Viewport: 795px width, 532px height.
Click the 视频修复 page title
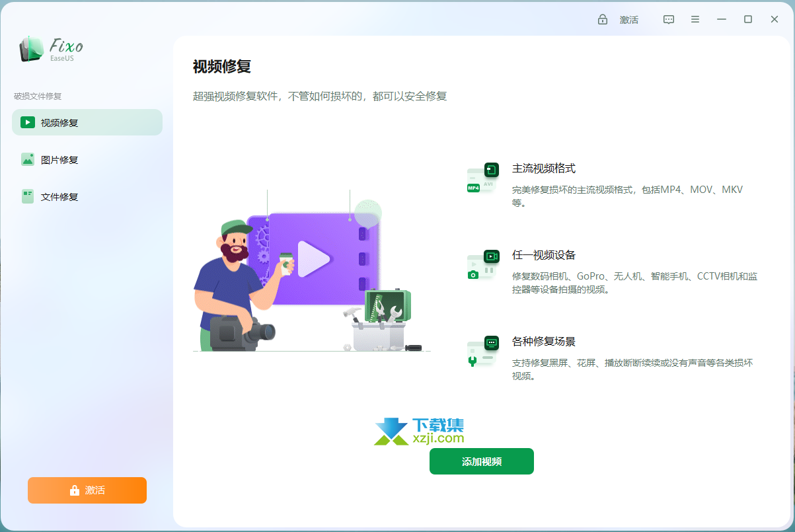tap(222, 67)
